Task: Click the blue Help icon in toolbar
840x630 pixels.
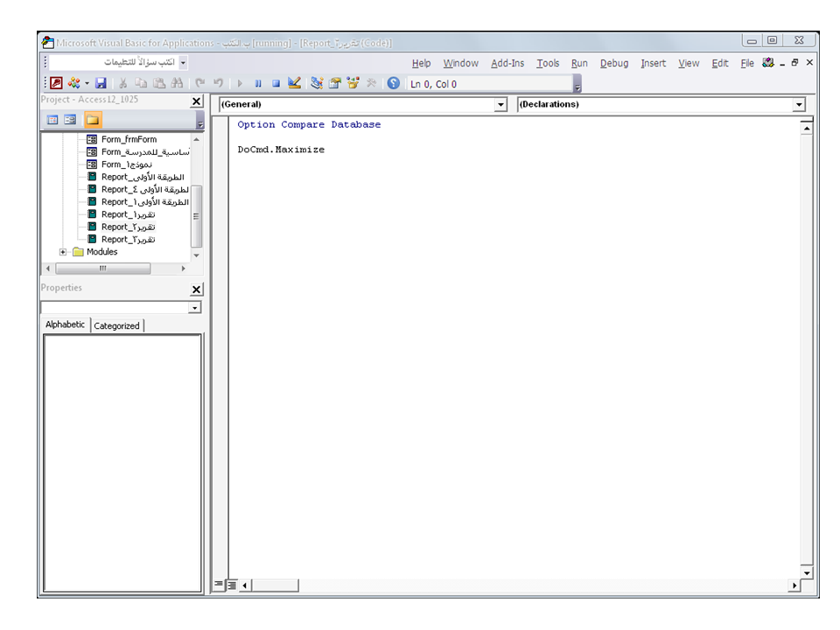Action: coord(394,83)
